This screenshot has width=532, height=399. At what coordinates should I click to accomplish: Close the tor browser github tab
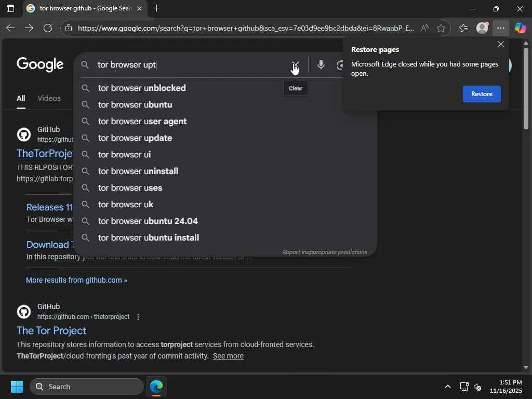[139, 8]
